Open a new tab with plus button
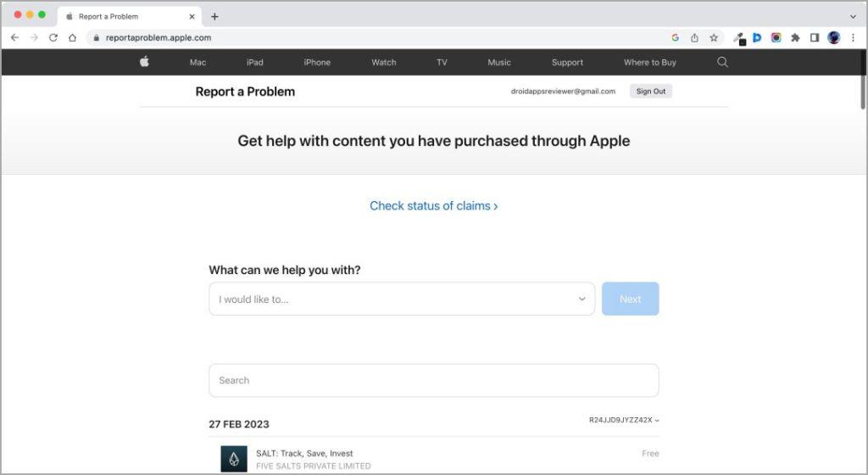Viewport: 868px width, 475px height. click(x=214, y=17)
